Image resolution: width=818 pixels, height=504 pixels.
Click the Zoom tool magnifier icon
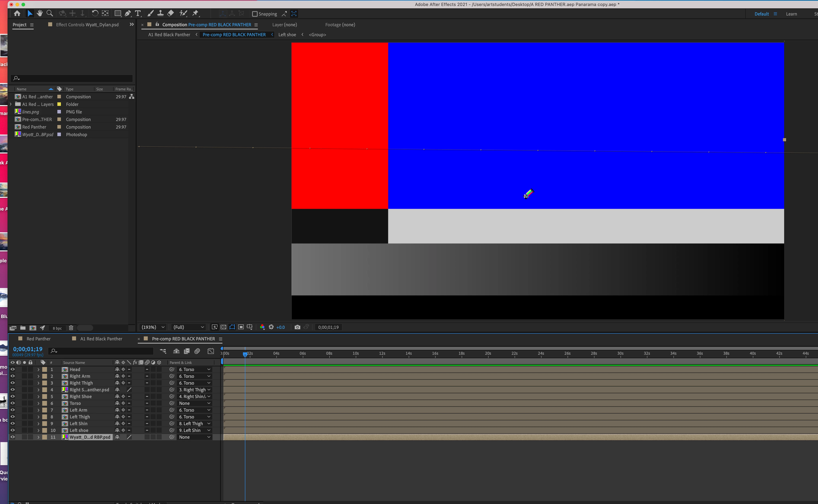point(50,13)
